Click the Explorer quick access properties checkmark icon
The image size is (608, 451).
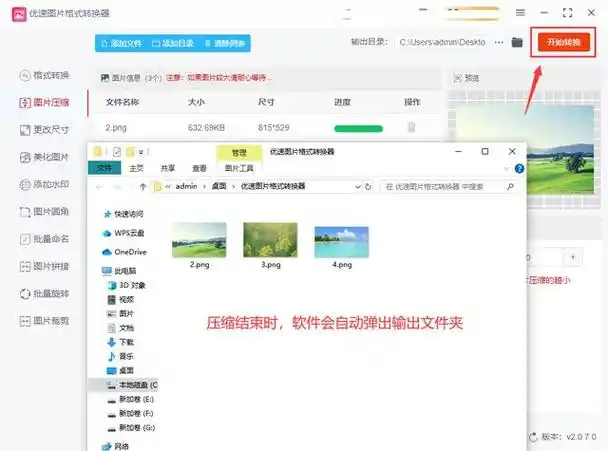point(116,152)
